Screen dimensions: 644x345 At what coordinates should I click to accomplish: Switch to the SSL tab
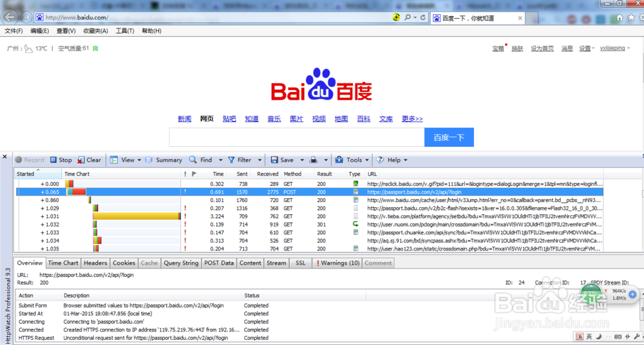pyautogui.click(x=301, y=263)
